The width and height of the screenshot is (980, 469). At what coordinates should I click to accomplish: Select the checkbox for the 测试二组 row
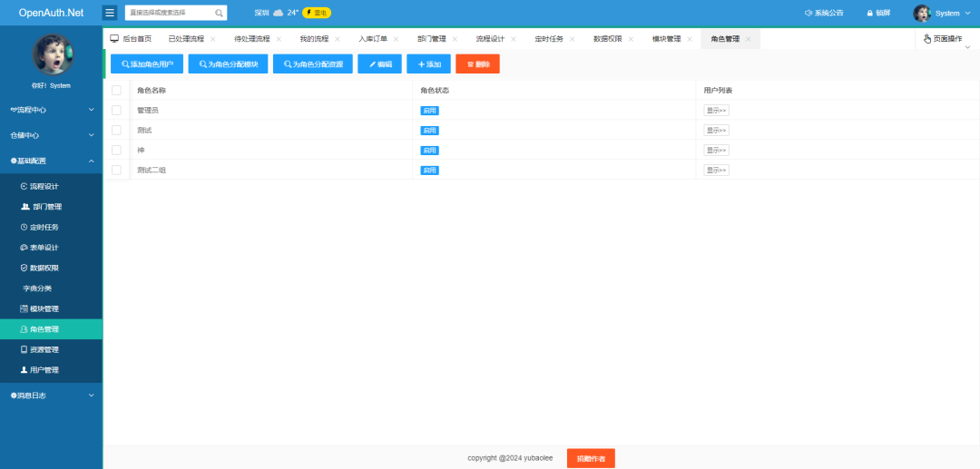[x=116, y=170]
